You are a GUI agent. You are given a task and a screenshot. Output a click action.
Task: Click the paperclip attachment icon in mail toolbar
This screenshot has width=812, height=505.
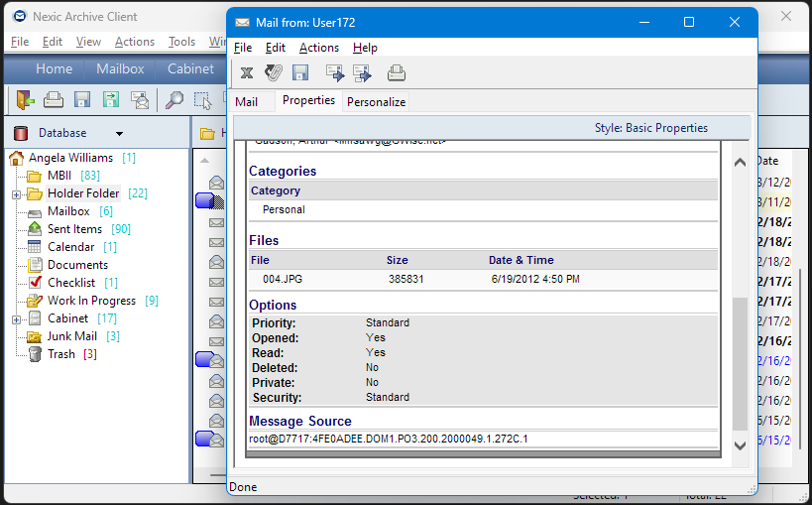[274, 73]
